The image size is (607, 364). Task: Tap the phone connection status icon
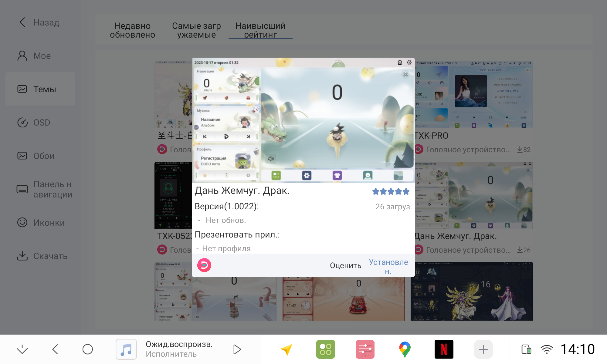tap(526, 349)
